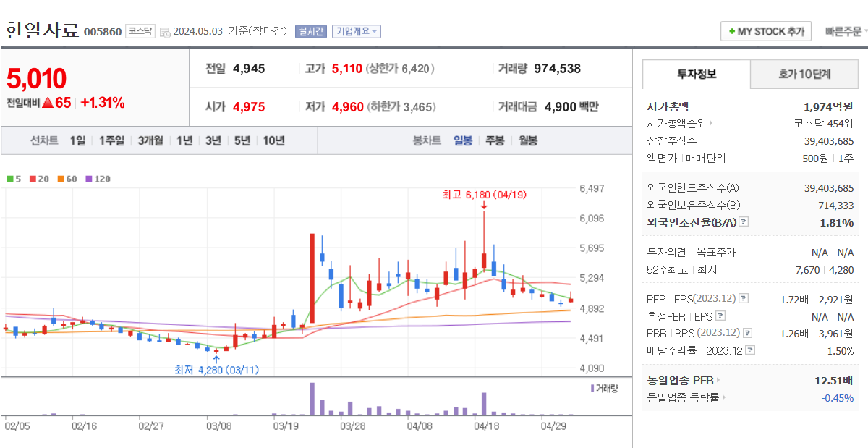Click 시가 value 4,975

(x=249, y=107)
